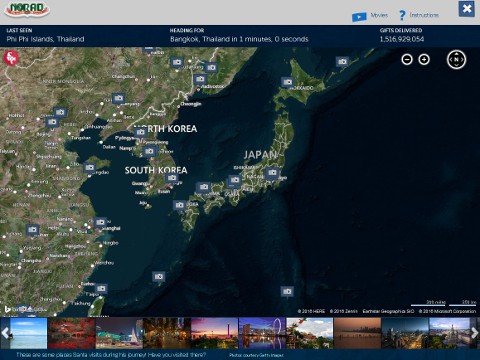Open camera marker right of Mudanjiang label

[x=211, y=68]
